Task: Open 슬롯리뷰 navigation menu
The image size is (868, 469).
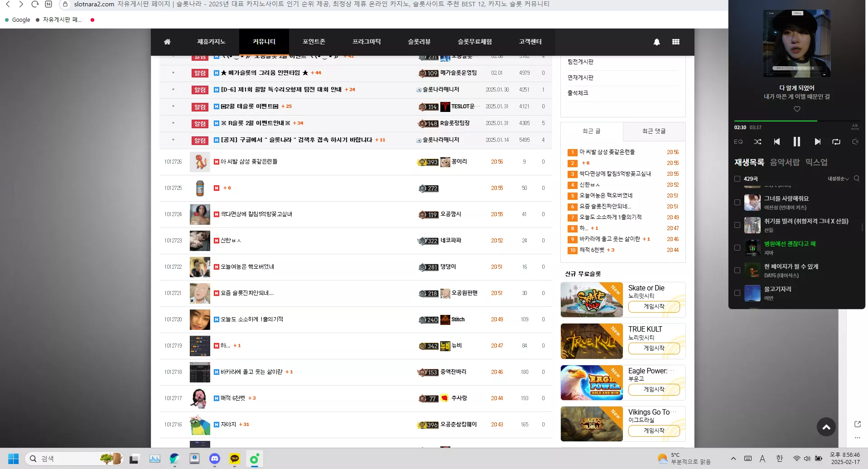Action: coord(419,42)
